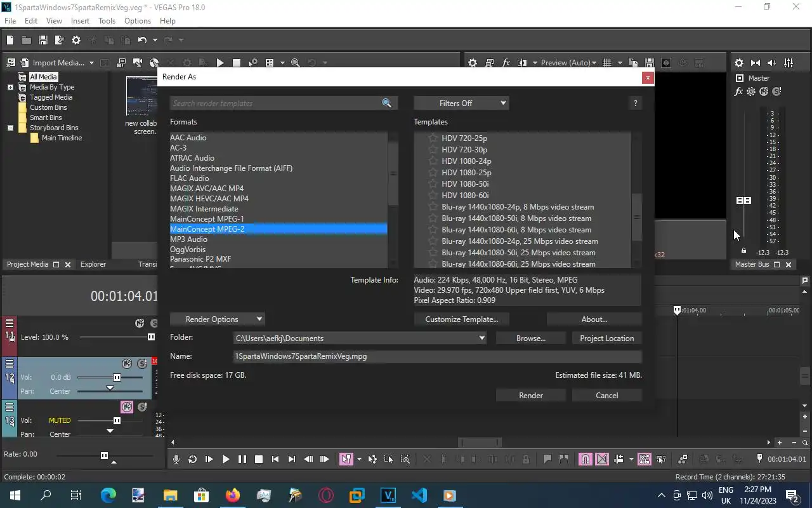Click the Video Output FX icon in preview

[x=506, y=63]
